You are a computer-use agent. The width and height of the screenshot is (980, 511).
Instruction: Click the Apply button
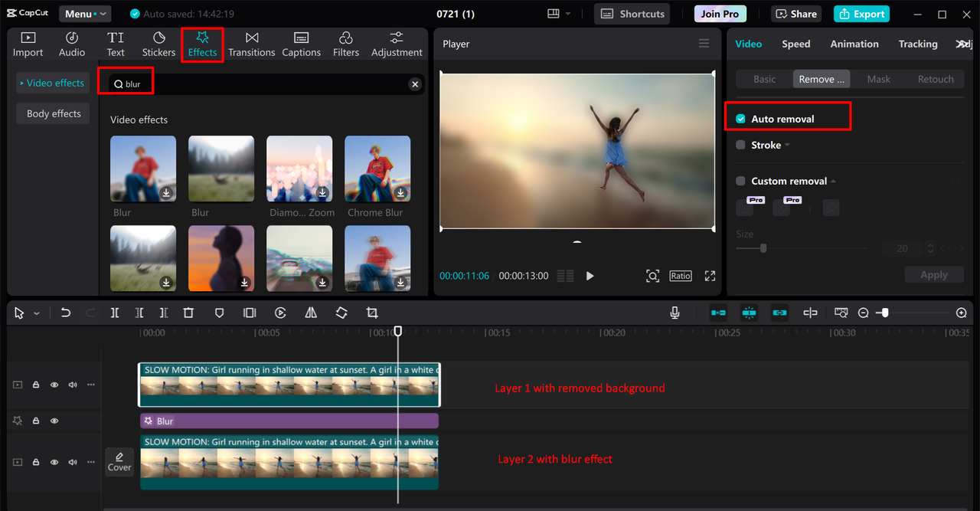[933, 275]
